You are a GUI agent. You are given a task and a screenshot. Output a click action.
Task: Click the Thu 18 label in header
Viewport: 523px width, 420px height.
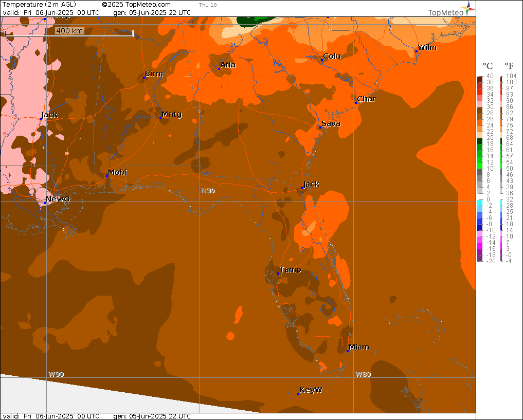coord(208,5)
